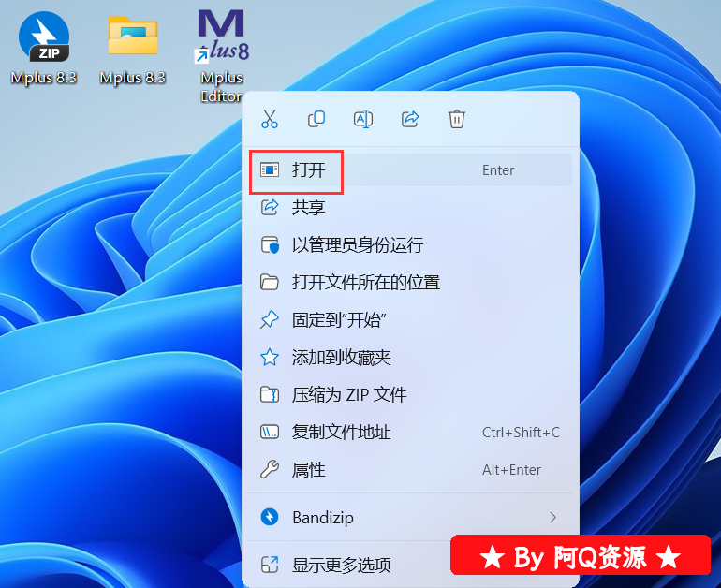
Task: Choose 共享 from the context menu
Action: tap(410, 207)
